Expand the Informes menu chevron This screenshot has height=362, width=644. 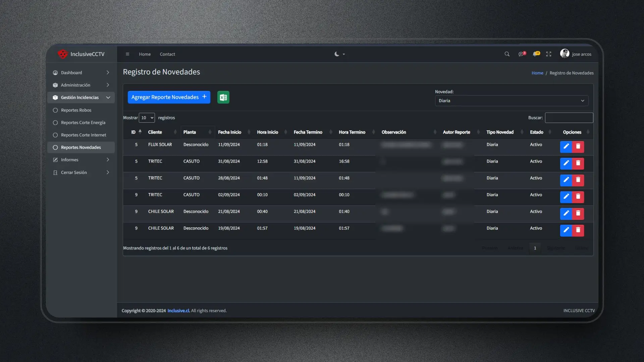click(108, 160)
